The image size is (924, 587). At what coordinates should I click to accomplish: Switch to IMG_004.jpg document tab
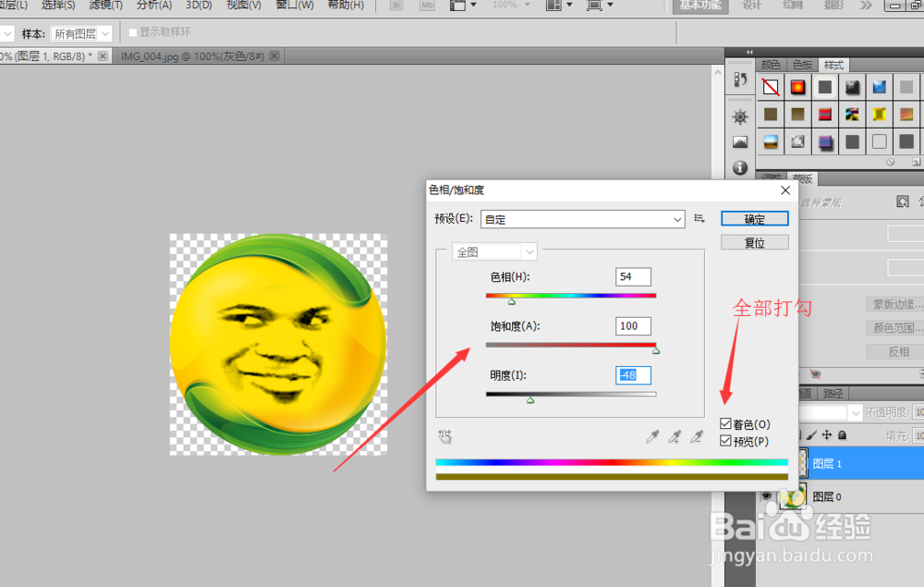pyautogui.click(x=200, y=56)
